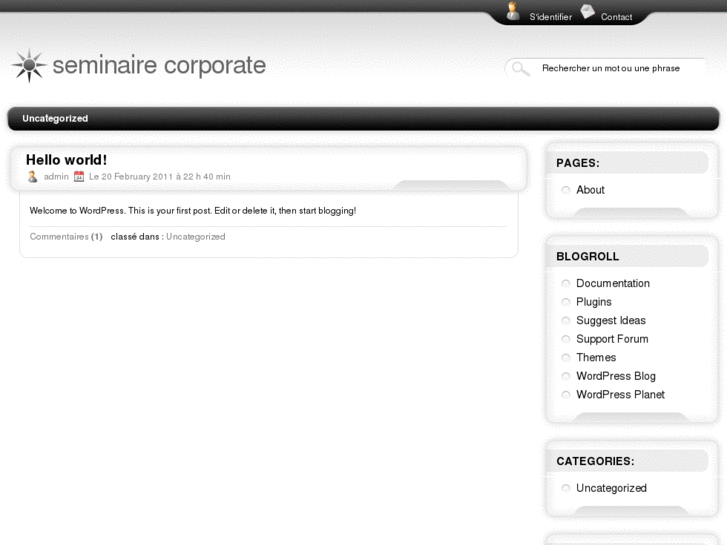Open the Support Forum blogroll link
This screenshot has height=545, width=727.
612,339
